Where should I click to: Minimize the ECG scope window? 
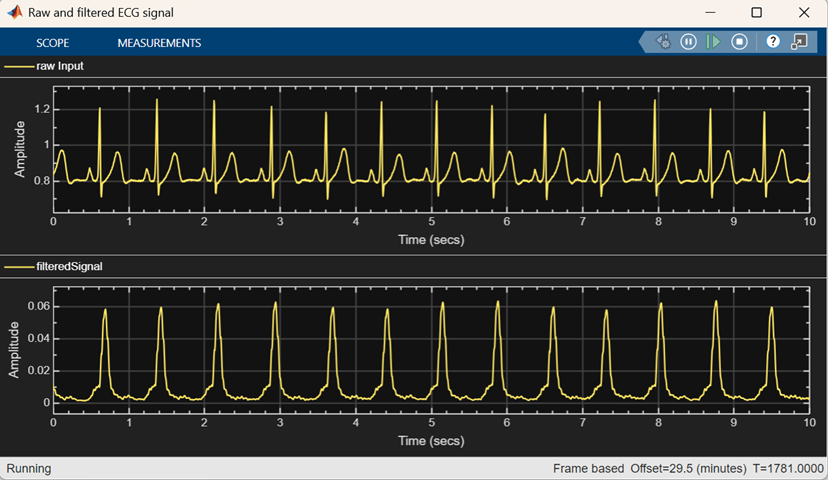[x=710, y=13]
